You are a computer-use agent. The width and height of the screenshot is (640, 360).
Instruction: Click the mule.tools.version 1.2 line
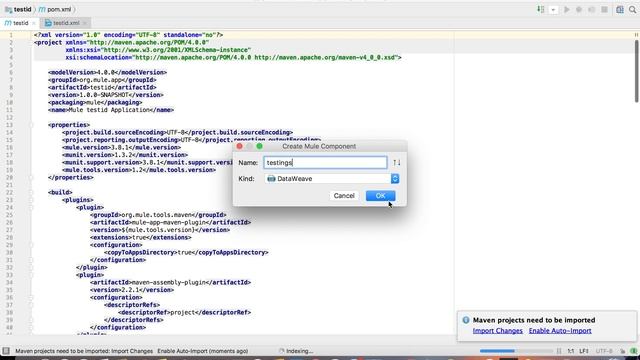pos(139,170)
